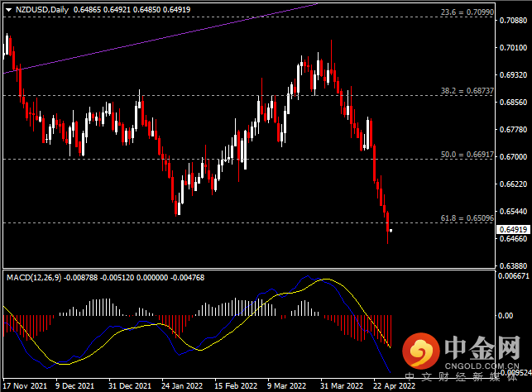The height and width of the screenshot is (392, 532).
Task: Click the MACD zero level 0.00 label
Action: pyautogui.click(x=506, y=316)
